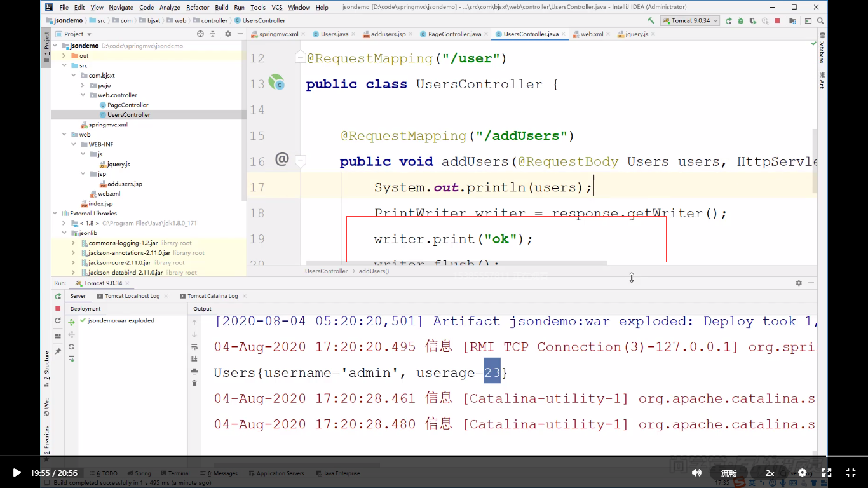The image size is (868, 488).
Task: Open Project Structure icon in toolbar
Action: click(792, 20)
